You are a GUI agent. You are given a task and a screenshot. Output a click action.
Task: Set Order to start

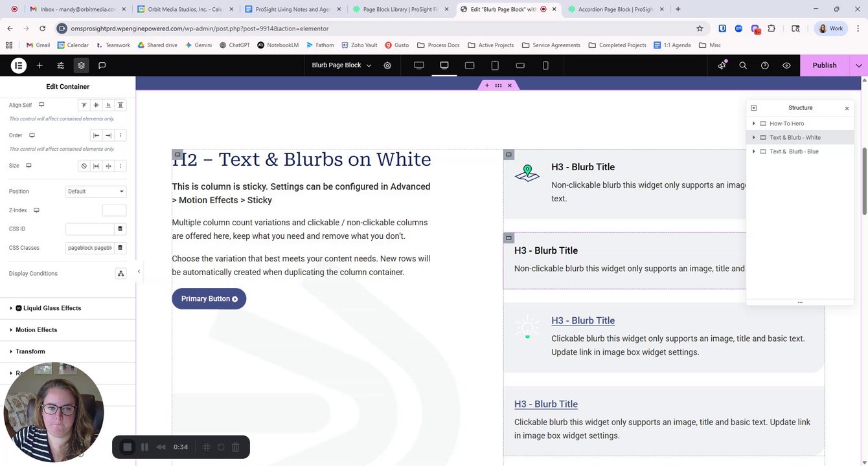pyautogui.click(x=96, y=135)
